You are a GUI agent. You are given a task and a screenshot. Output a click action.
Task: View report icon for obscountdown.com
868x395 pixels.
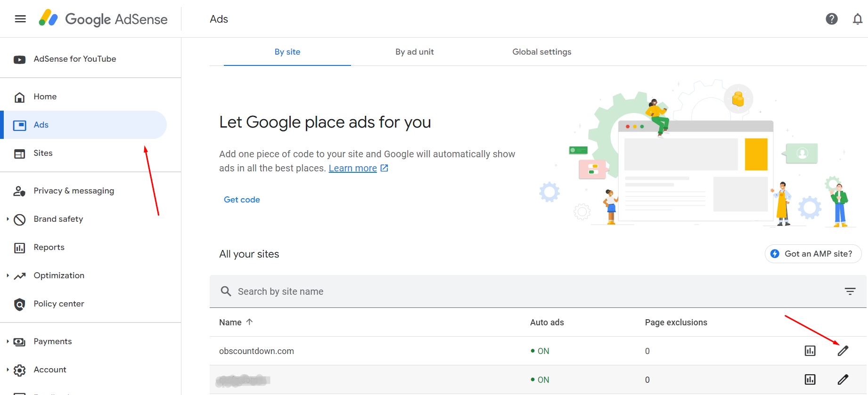point(810,351)
